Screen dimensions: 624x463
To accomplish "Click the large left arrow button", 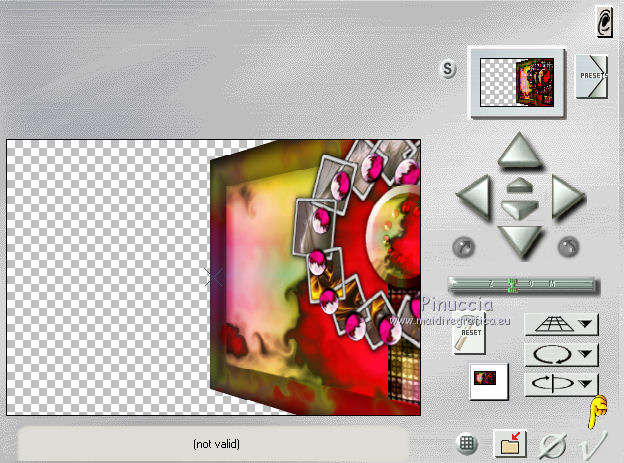I will pos(474,197).
